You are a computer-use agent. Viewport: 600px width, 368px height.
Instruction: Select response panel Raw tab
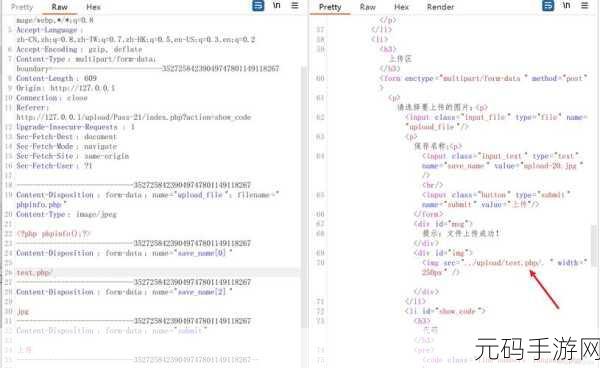367,7
